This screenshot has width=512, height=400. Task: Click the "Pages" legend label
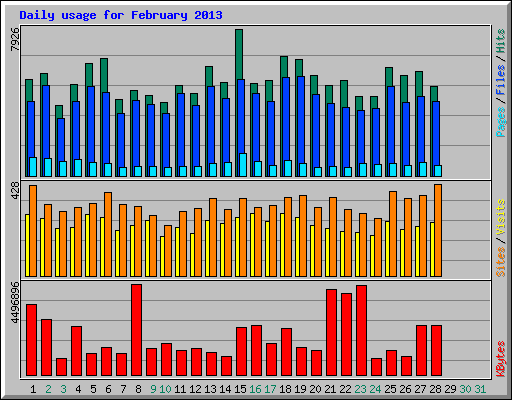[500, 122]
